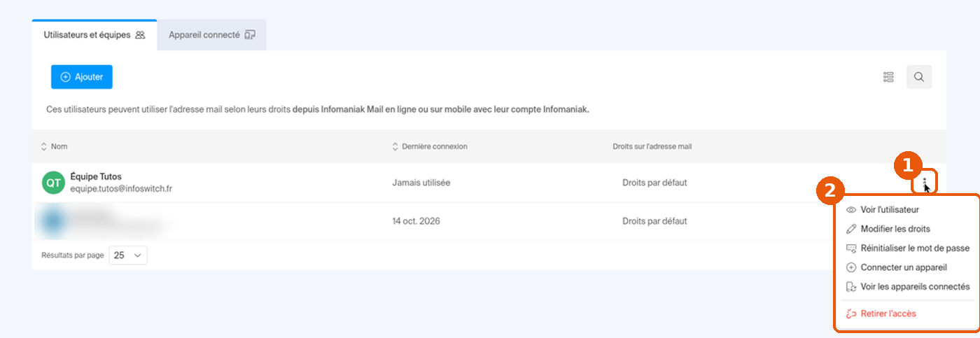Click the Droits sur l'adresse mail header
The height and width of the screenshot is (338, 980).
click(652, 146)
